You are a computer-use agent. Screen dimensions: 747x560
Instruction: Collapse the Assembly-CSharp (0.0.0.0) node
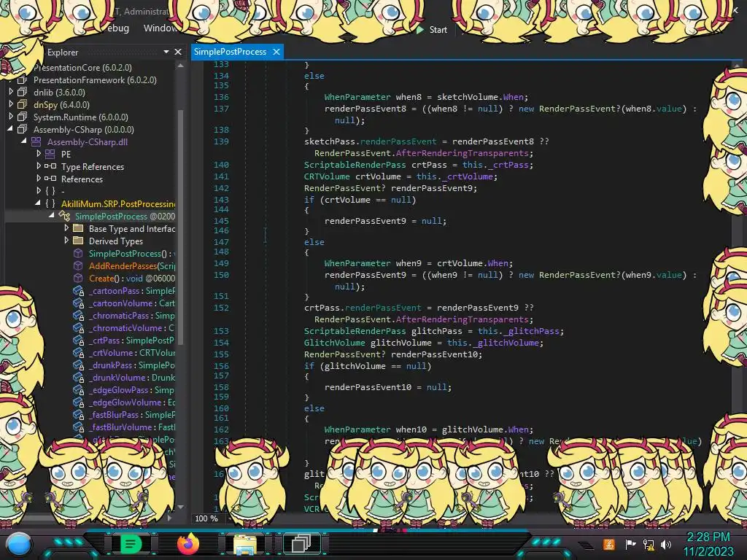coord(10,128)
